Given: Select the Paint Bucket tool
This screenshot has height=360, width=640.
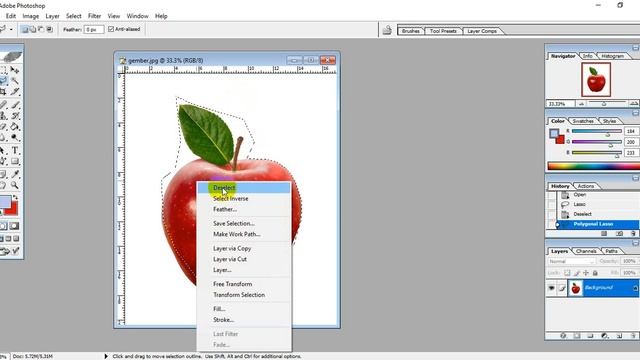Looking at the screenshot, I should point(15,127).
